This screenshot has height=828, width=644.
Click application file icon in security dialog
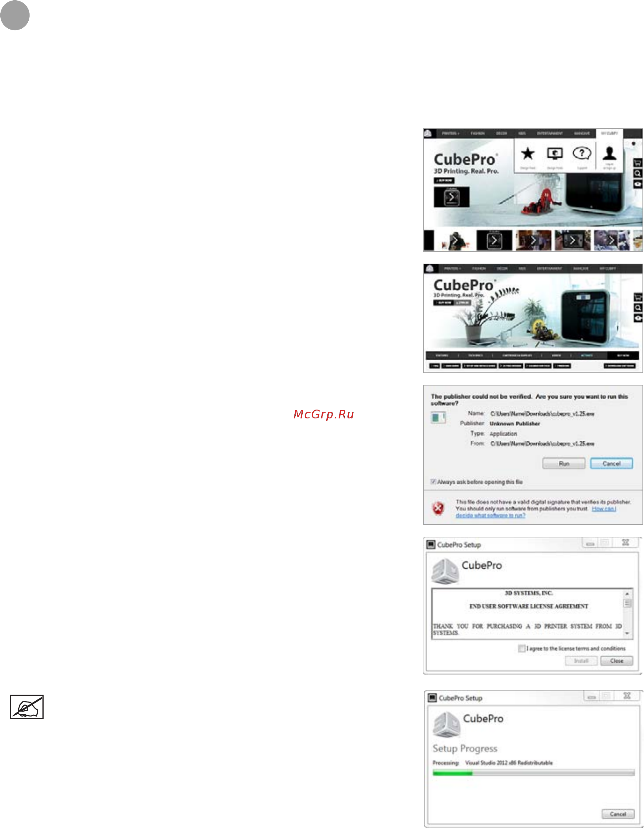[438, 418]
